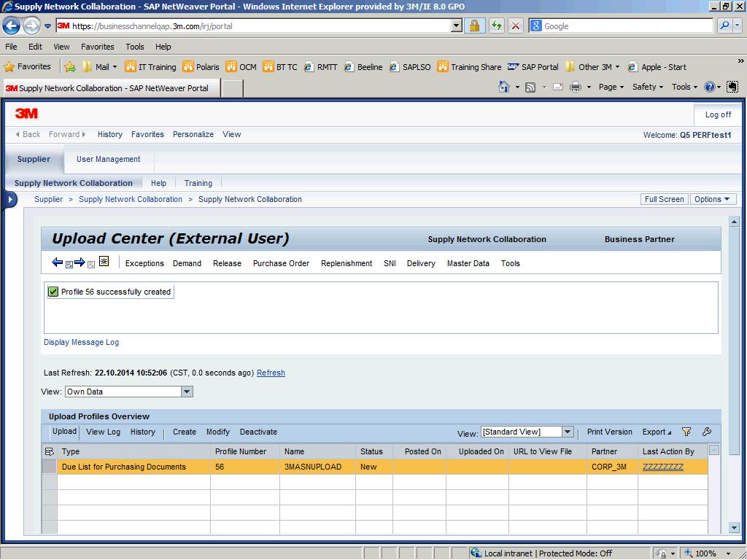
Task: Open the Purchase Order menu
Action: tap(281, 263)
